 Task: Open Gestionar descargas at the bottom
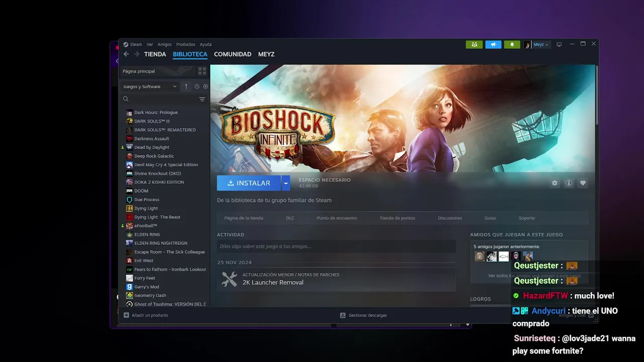tap(363, 315)
